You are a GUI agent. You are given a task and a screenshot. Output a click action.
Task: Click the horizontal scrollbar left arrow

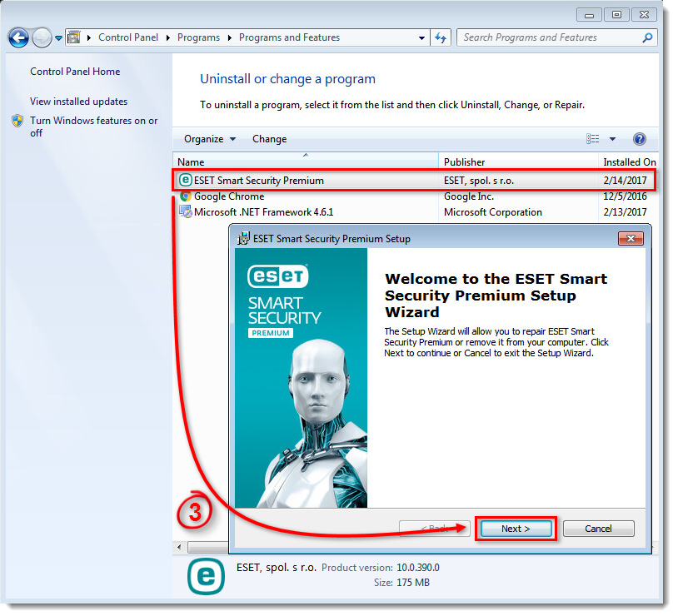179,547
